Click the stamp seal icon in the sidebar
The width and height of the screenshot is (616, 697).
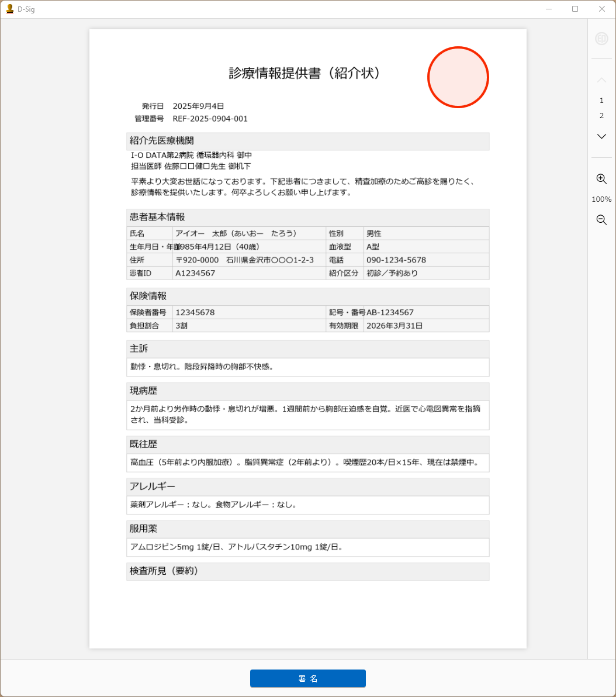[x=601, y=39]
